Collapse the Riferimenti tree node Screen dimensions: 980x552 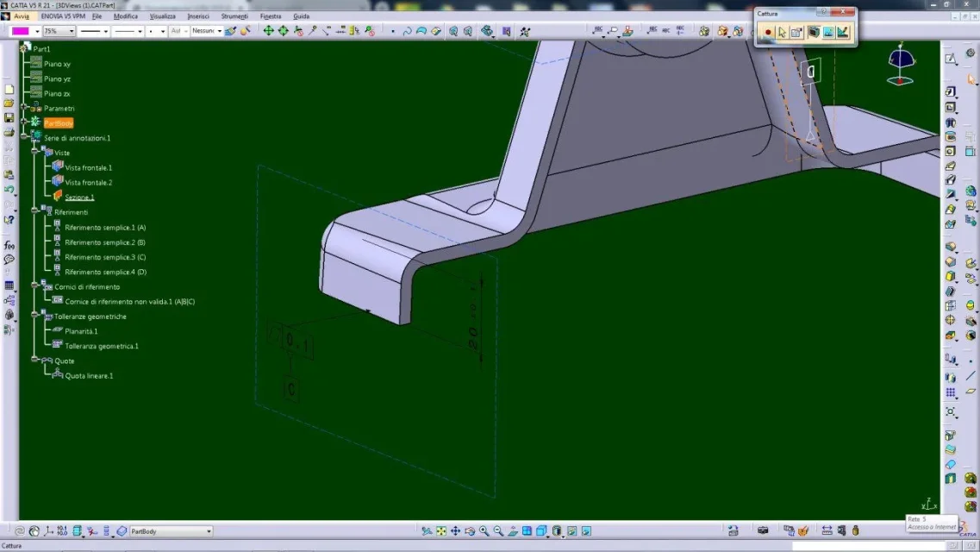tap(34, 211)
